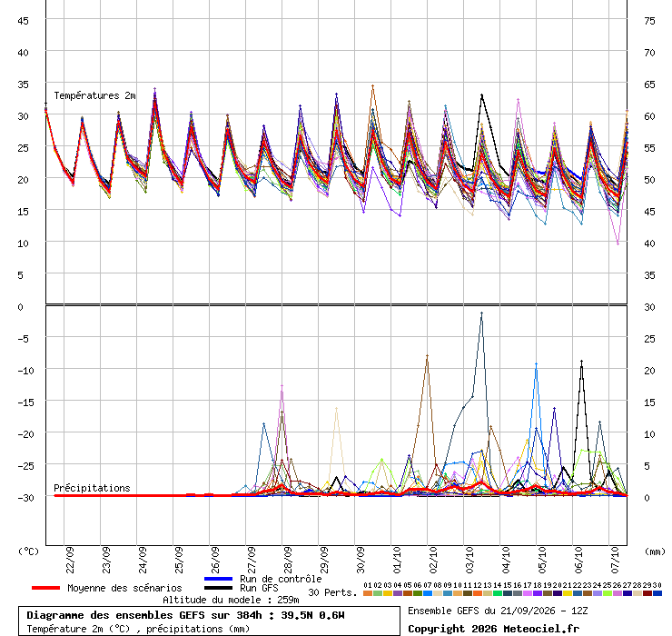Select the 22/09 date label on axis
This screenshot has height=636, width=672.
click(x=70, y=560)
